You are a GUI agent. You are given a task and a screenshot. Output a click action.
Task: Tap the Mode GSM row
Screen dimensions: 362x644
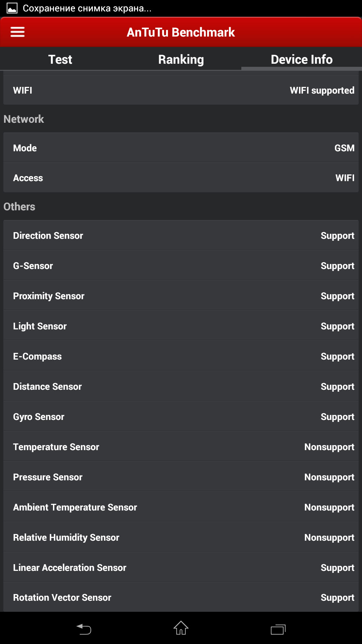coord(181,148)
